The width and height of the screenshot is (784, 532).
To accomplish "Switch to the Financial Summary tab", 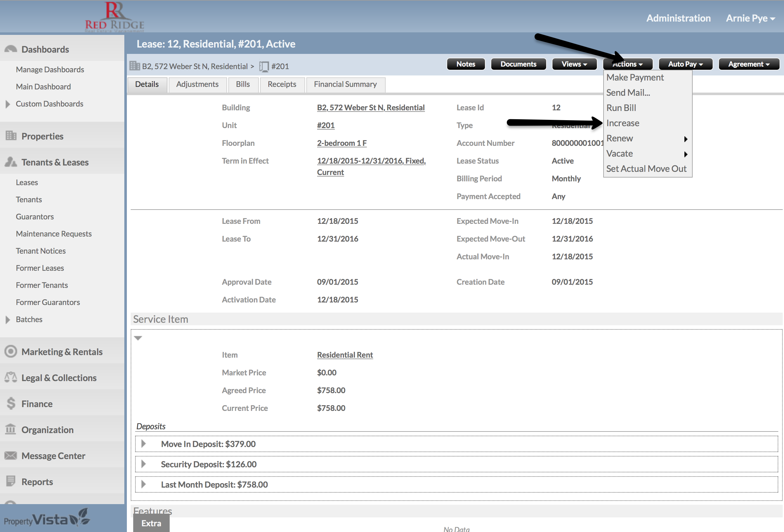I will coord(345,84).
